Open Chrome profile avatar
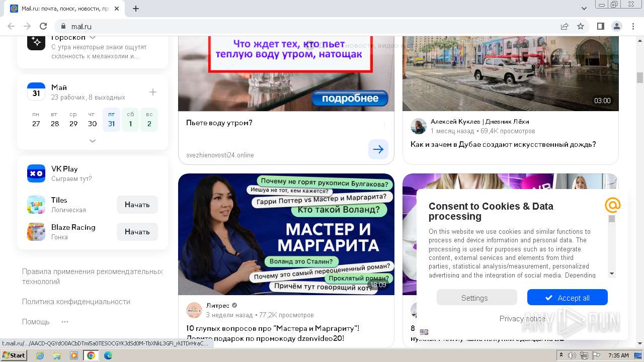This screenshot has width=644, height=362. point(616,26)
